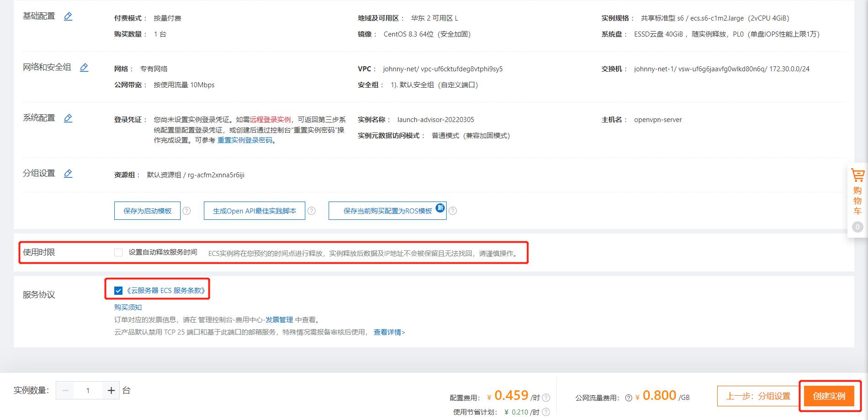Image resolution: width=868 pixels, height=420 pixels.
Task: Open help icon next to 保存为启动模板
Action: tap(186, 211)
